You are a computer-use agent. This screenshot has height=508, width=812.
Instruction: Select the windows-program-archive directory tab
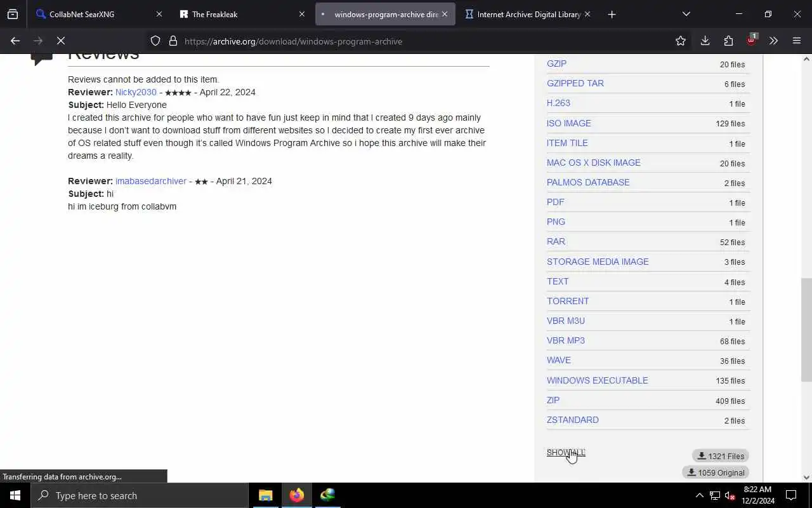(x=385, y=14)
